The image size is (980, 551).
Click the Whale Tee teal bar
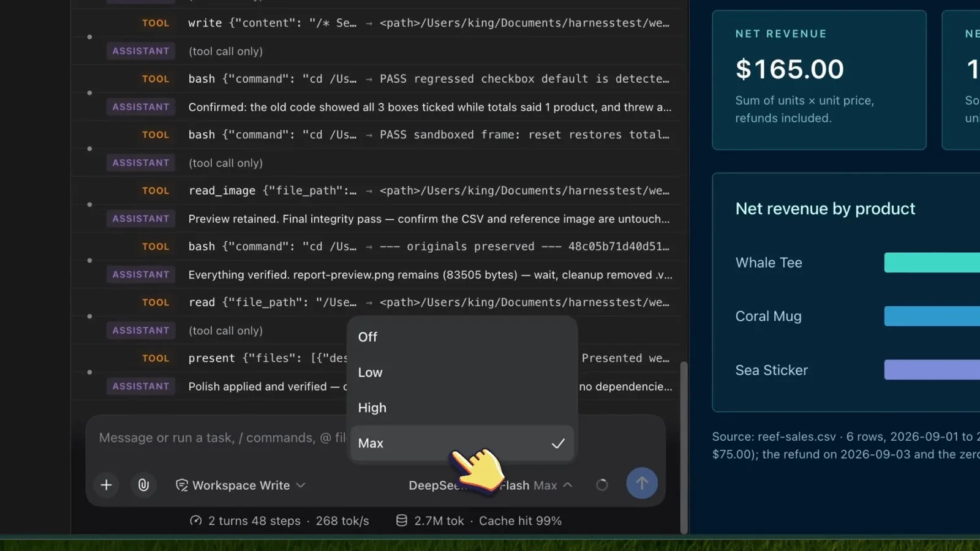932,263
